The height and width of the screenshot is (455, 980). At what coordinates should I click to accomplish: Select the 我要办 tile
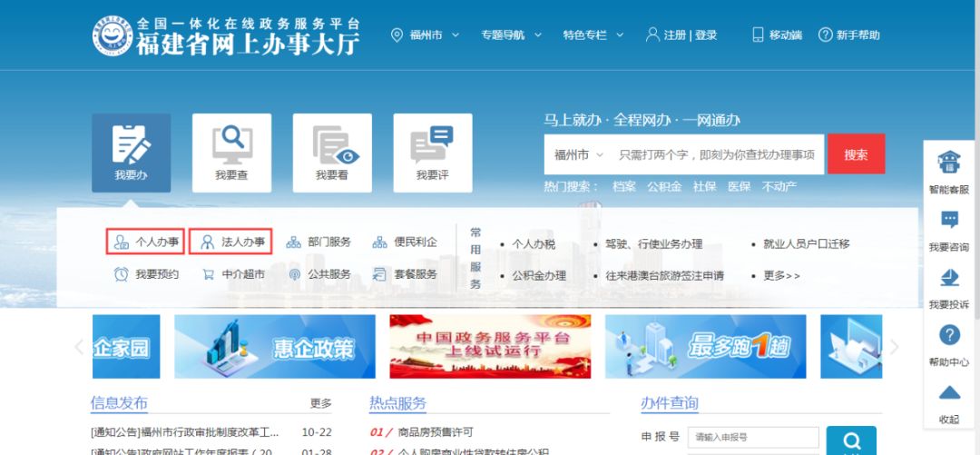[x=132, y=153]
